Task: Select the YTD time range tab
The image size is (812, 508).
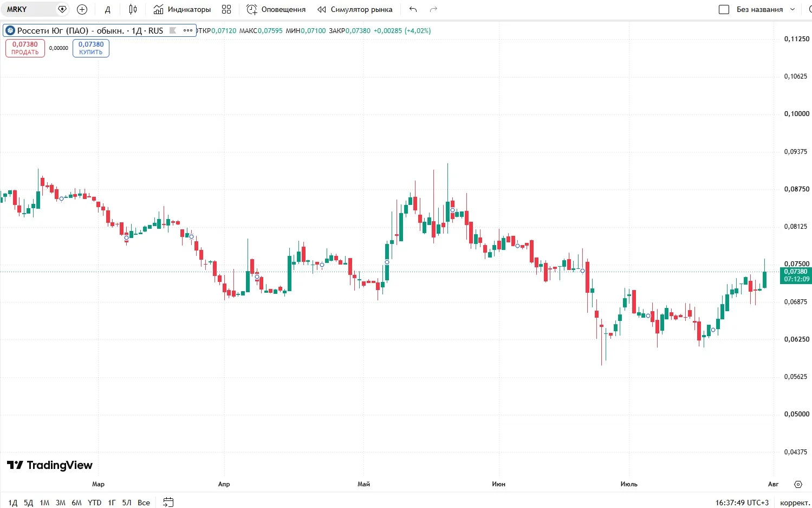Action: 94,503
